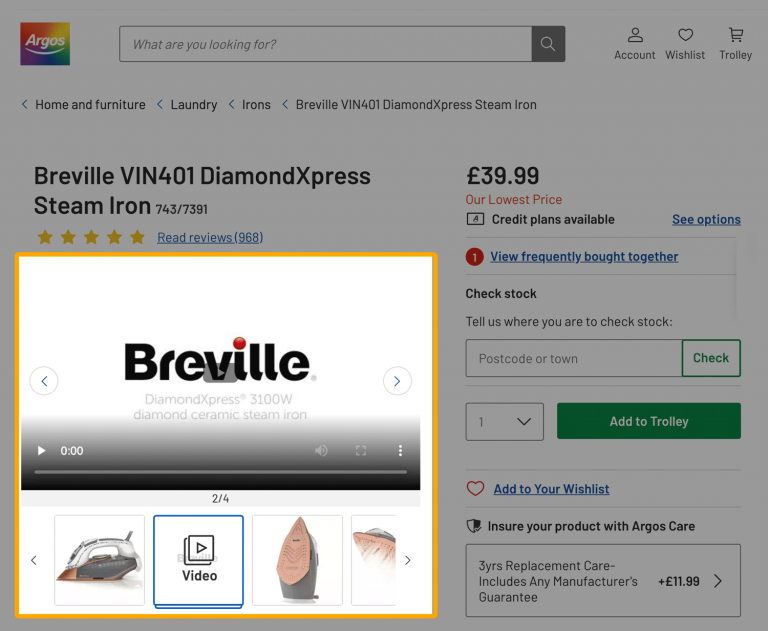
Task: Play the Breville product video
Action: 42,451
